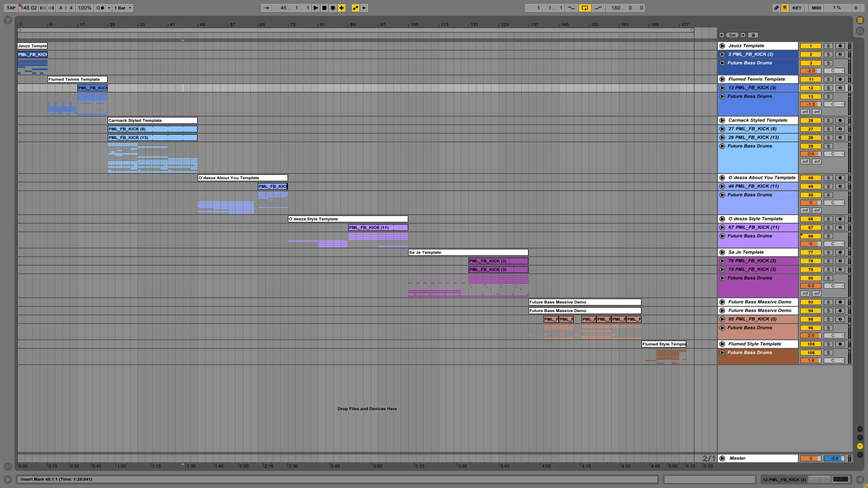Click the loop brace start marker
The image size is (868, 488).
(19, 30)
